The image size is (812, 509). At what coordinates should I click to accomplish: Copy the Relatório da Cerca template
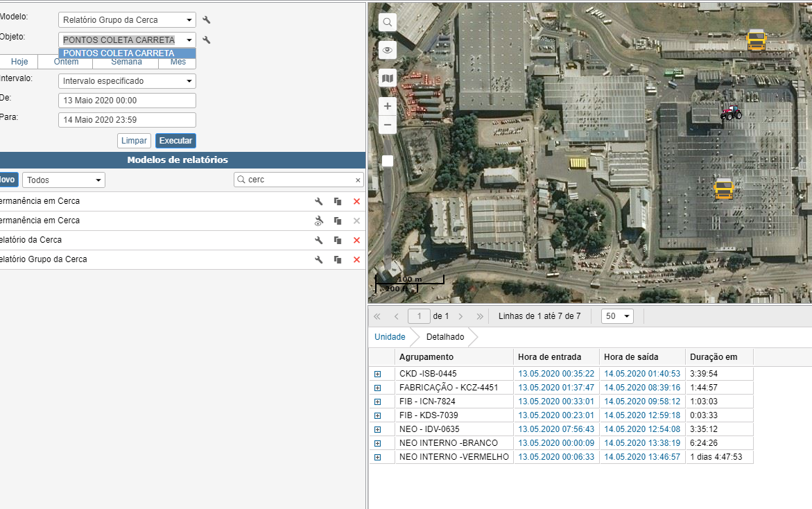point(338,240)
